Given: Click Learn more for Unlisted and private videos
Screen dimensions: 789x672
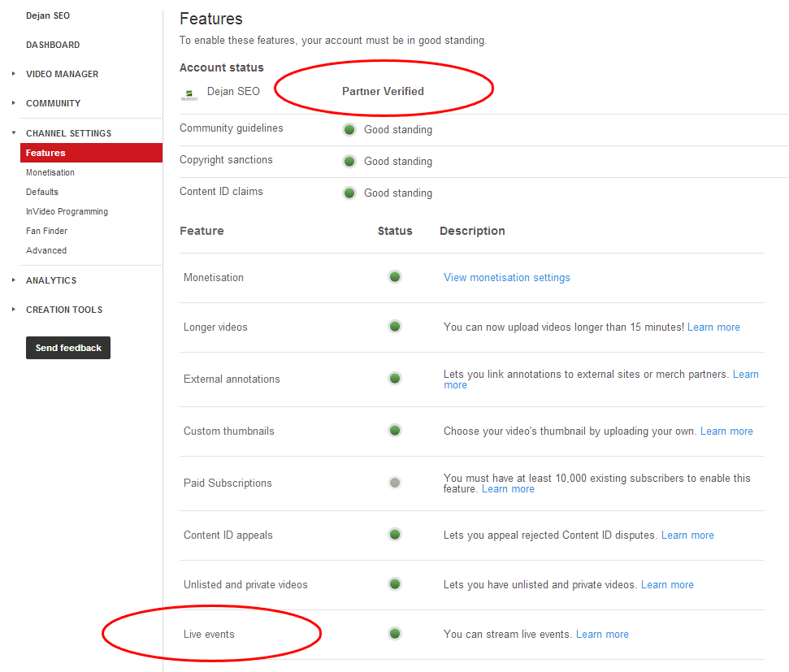Looking at the screenshot, I should coord(667,584).
